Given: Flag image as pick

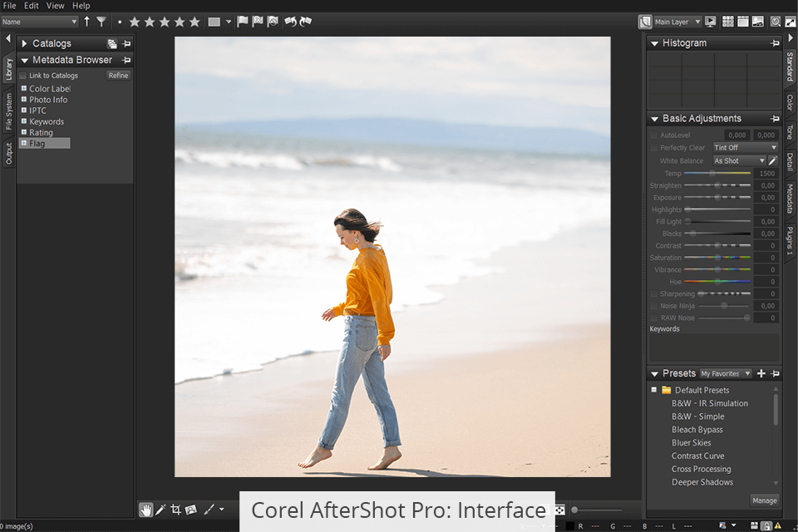Looking at the screenshot, I should pos(243,22).
